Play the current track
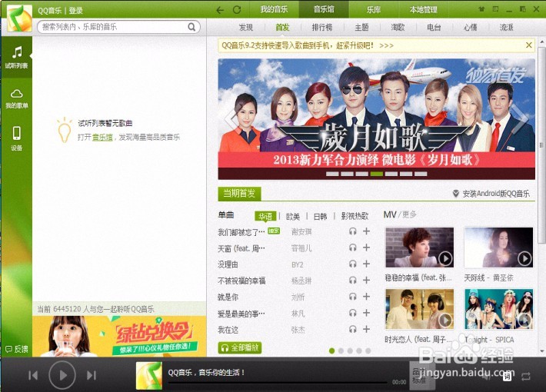The width and height of the screenshot is (546, 392). [62, 375]
